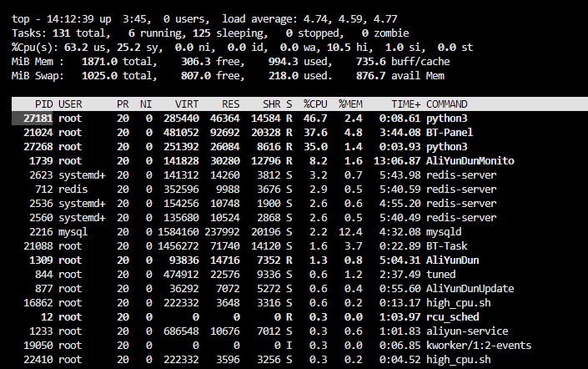Click the aliyun-service command name
Image resolution: width=588 pixels, height=369 pixels.
tap(467, 331)
